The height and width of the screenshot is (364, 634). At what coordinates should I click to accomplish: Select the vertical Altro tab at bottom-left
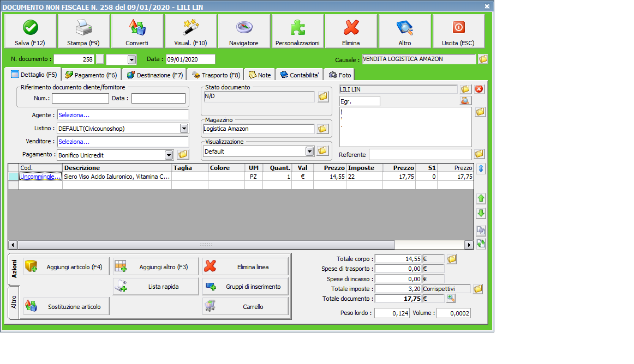(x=14, y=302)
